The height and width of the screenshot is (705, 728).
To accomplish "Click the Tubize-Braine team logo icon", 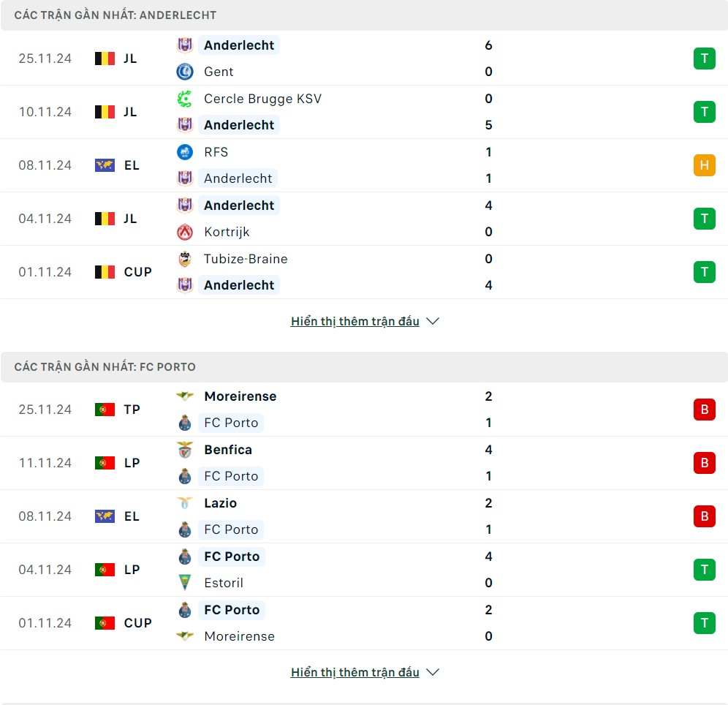I will tap(185, 259).
